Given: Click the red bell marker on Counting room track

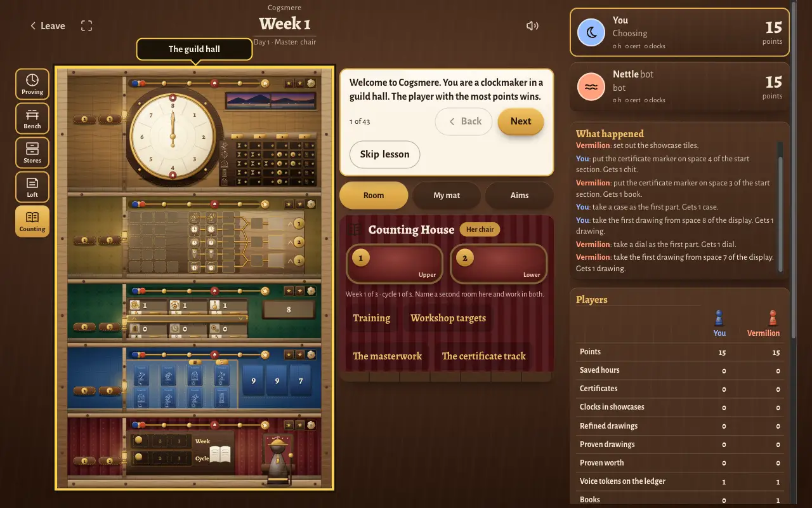Looking at the screenshot, I should click(214, 424).
